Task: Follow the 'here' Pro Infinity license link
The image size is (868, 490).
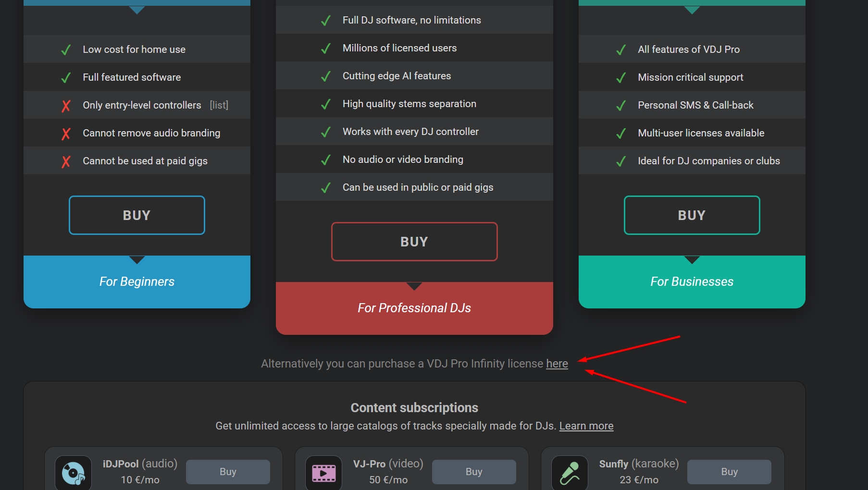Action: (x=557, y=364)
